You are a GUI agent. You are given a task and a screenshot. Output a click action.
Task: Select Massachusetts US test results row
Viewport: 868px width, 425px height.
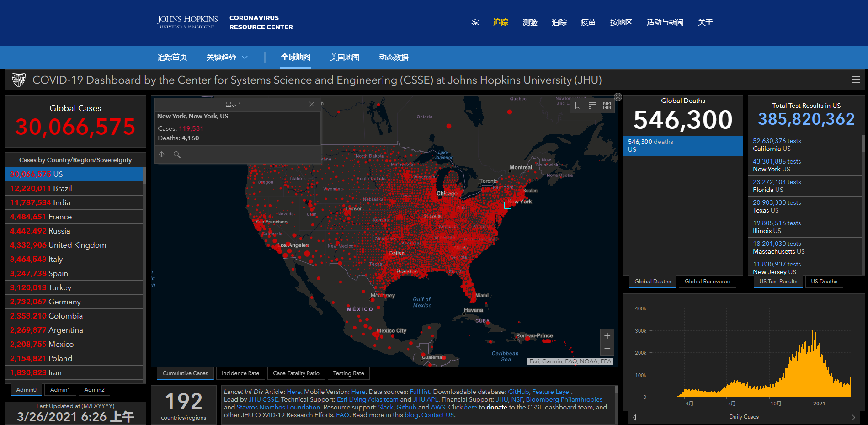tap(805, 248)
